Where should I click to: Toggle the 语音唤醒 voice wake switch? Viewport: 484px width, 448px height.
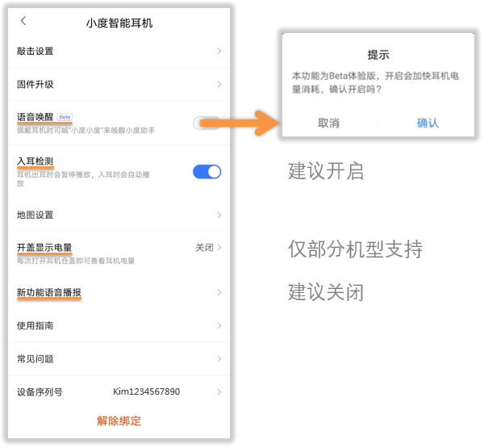pyautogui.click(x=207, y=123)
